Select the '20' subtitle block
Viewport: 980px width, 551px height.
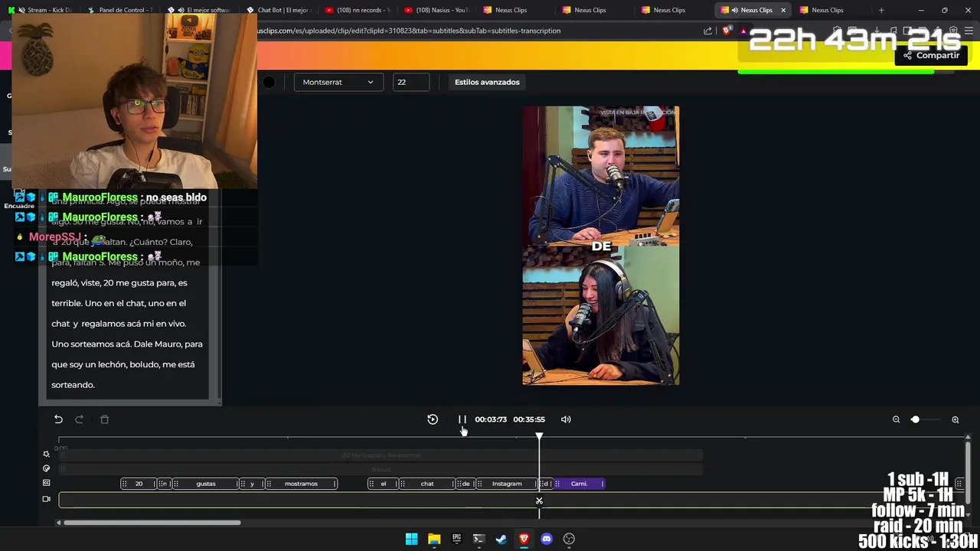pyautogui.click(x=139, y=484)
